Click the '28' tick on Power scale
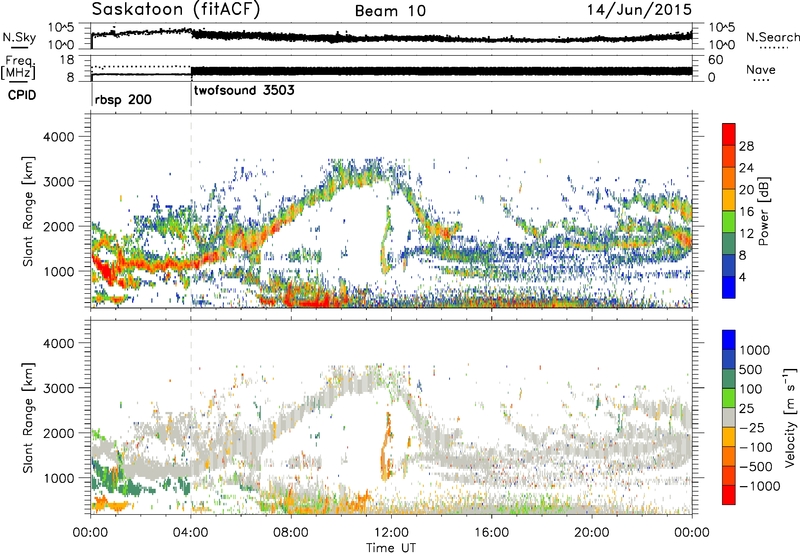 pyautogui.click(x=746, y=146)
